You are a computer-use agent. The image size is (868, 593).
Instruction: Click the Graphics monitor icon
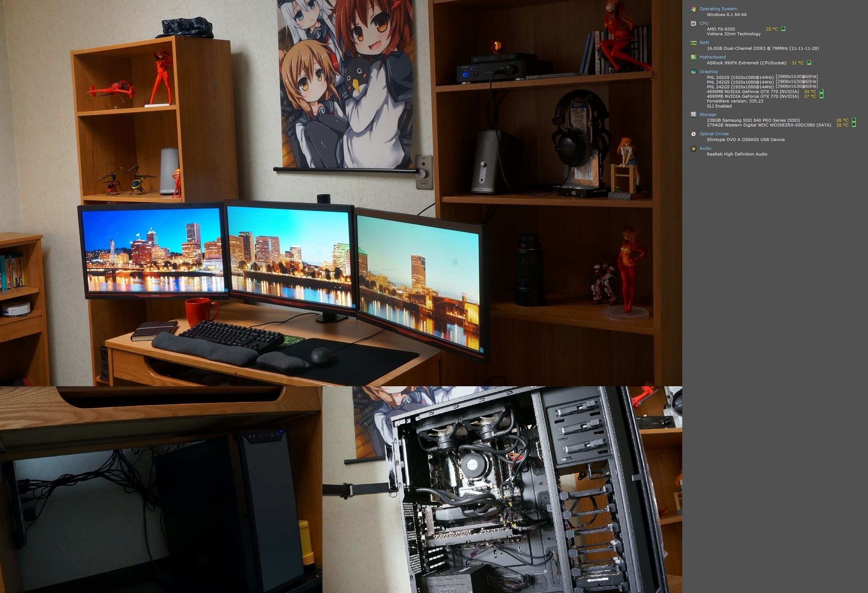694,72
